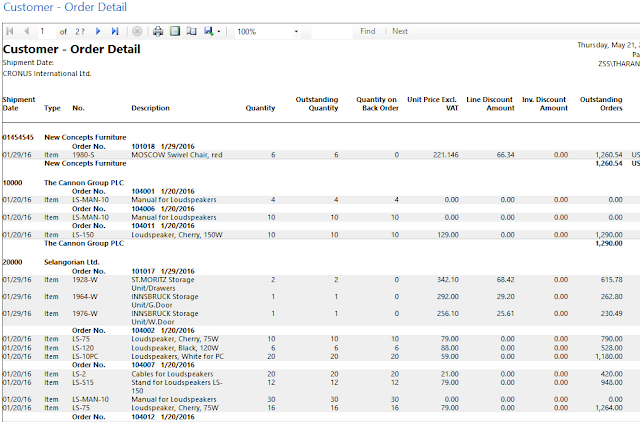This screenshot has width=640, height=422.
Task: Go to the first report page
Action: click(x=11, y=32)
